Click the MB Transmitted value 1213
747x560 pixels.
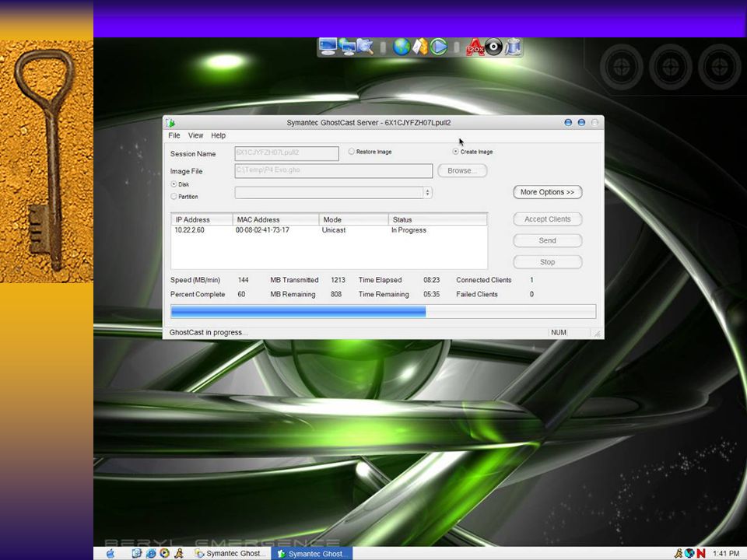point(338,280)
